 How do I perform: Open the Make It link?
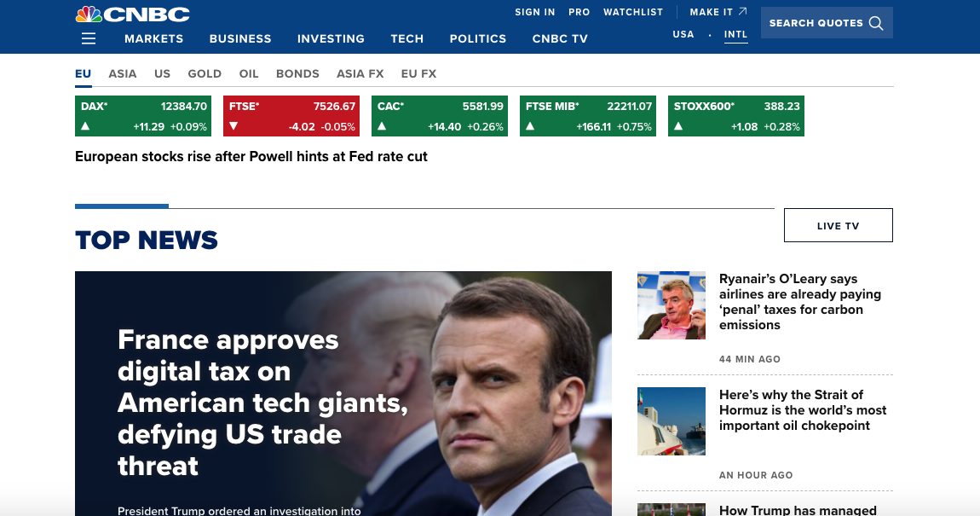pyautogui.click(x=712, y=12)
